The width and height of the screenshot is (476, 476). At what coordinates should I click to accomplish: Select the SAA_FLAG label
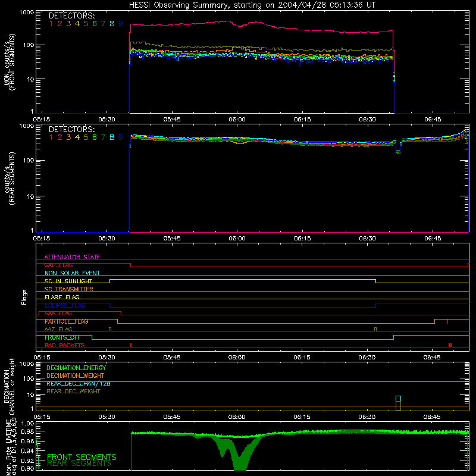coord(58,314)
